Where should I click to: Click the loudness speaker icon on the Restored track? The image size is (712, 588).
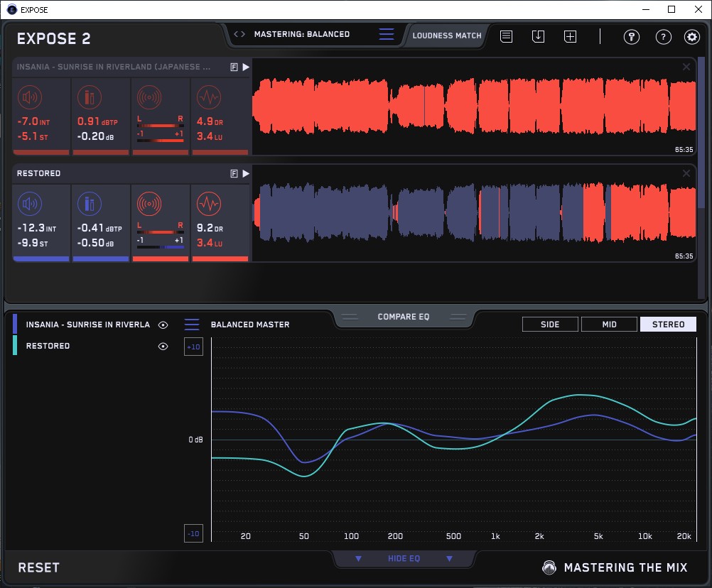click(29, 205)
